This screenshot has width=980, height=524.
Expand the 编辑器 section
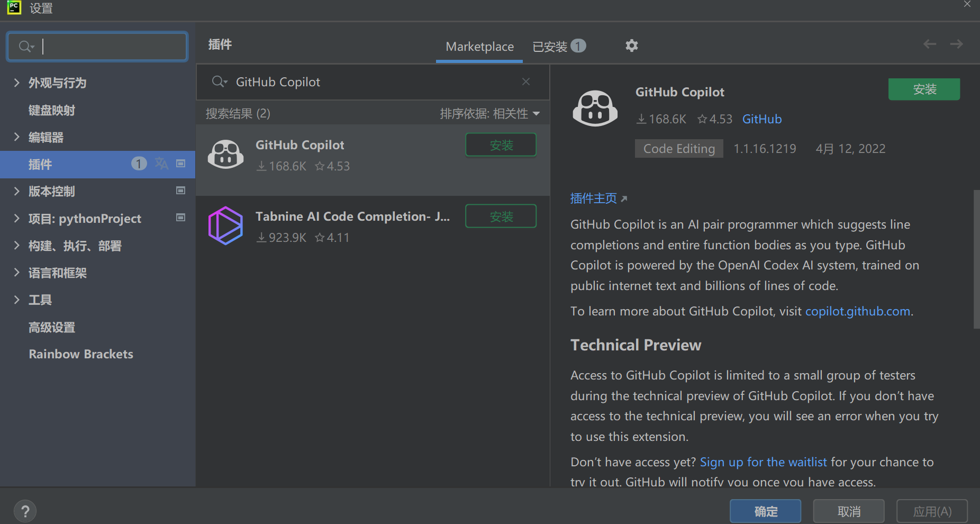pyautogui.click(x=16, y=137)
